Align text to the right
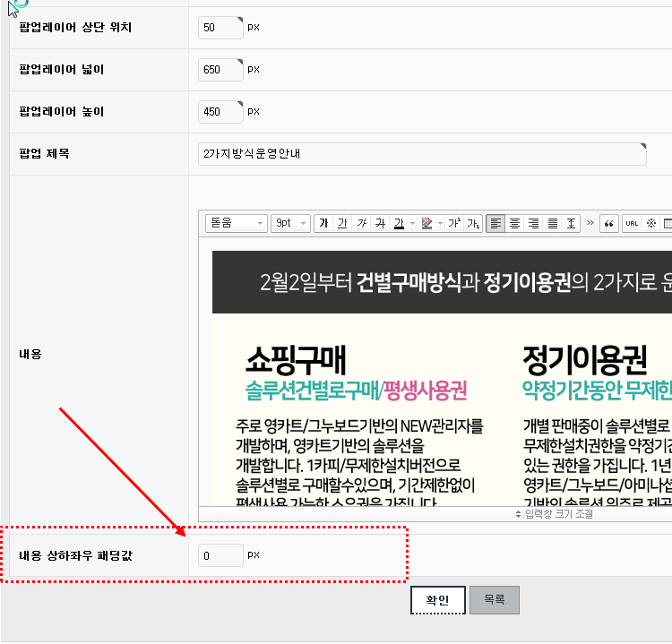 (x=533, y=223)
